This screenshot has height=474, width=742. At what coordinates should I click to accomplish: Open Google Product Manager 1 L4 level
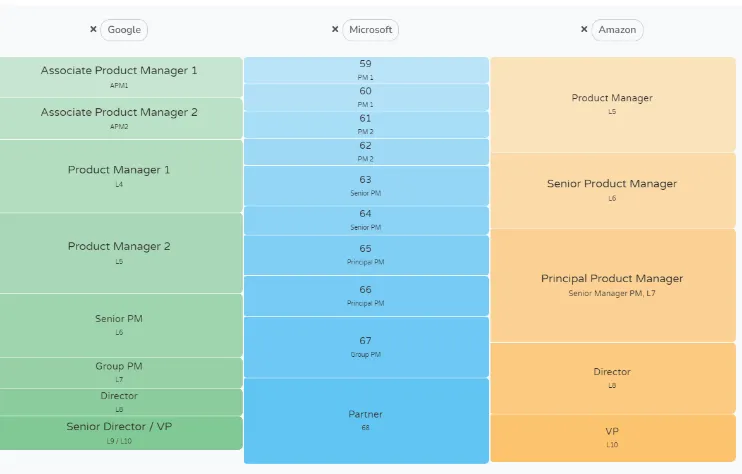click(x=121, y=176)
